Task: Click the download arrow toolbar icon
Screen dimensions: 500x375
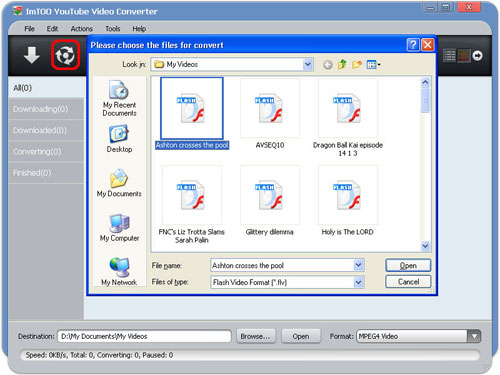Action: 32,55
